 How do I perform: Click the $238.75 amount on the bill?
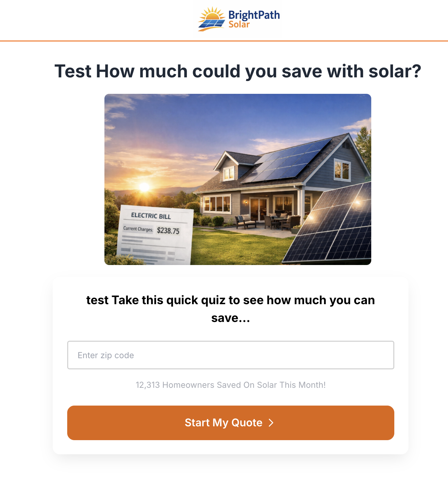168,230
